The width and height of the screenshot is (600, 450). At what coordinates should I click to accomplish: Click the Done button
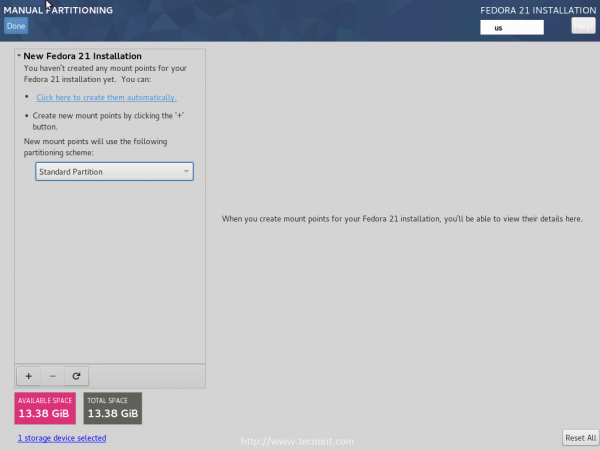(x=16, y=26)
